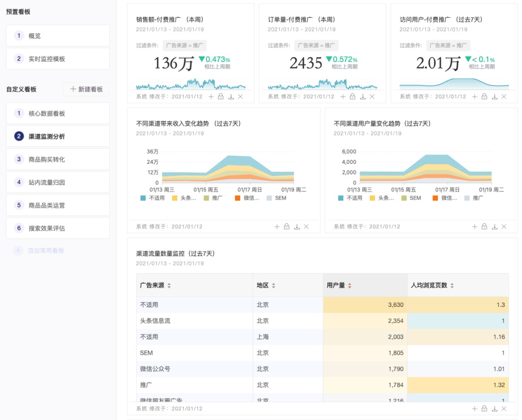Click lock icon on 销售额-付费推广 card

click(221, 97)
